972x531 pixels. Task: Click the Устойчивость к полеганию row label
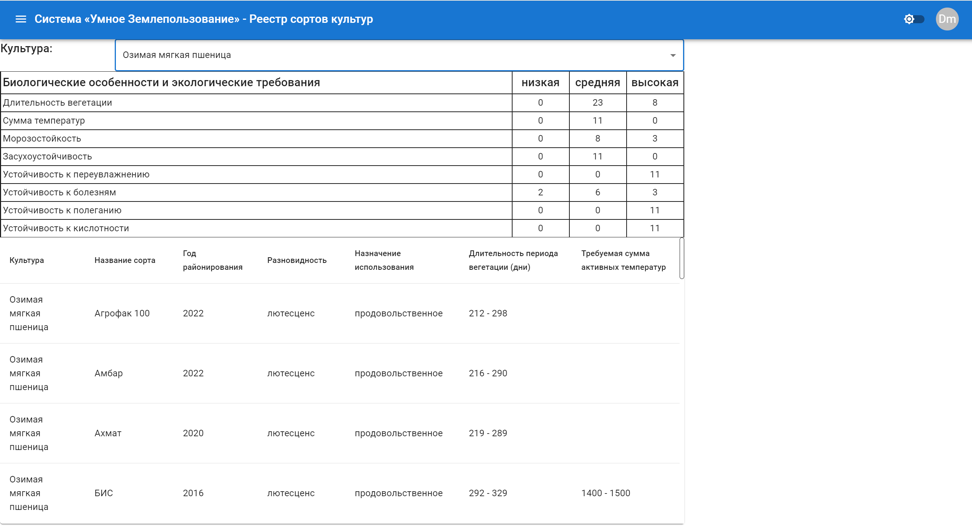pyautogui.click(x=62, y=211)
